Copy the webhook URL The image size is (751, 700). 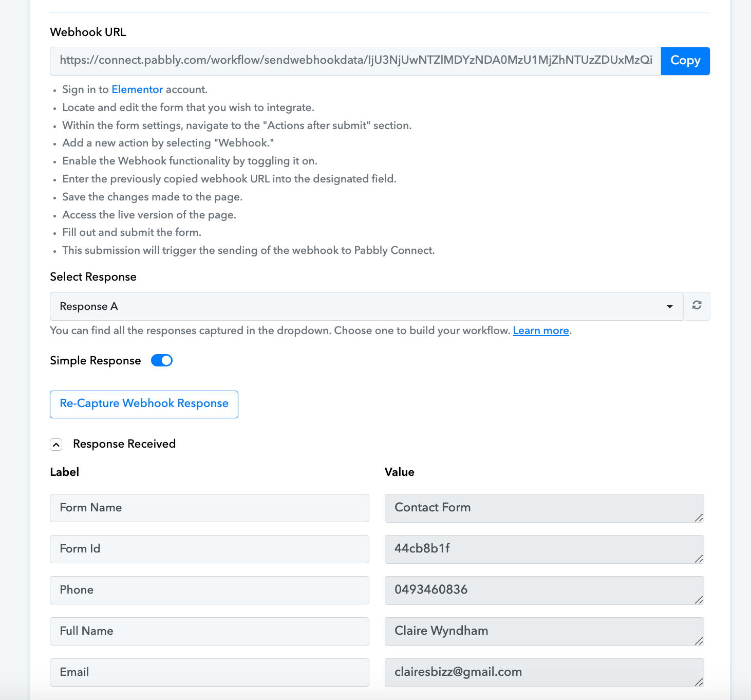click(x=685, y=61)
